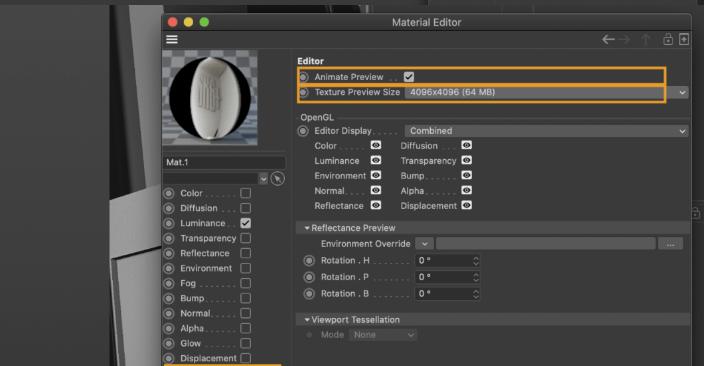Viewport: 704px width, 366px height.
Task: Click the material picker arrow icon
Action: tap(278, 179)
